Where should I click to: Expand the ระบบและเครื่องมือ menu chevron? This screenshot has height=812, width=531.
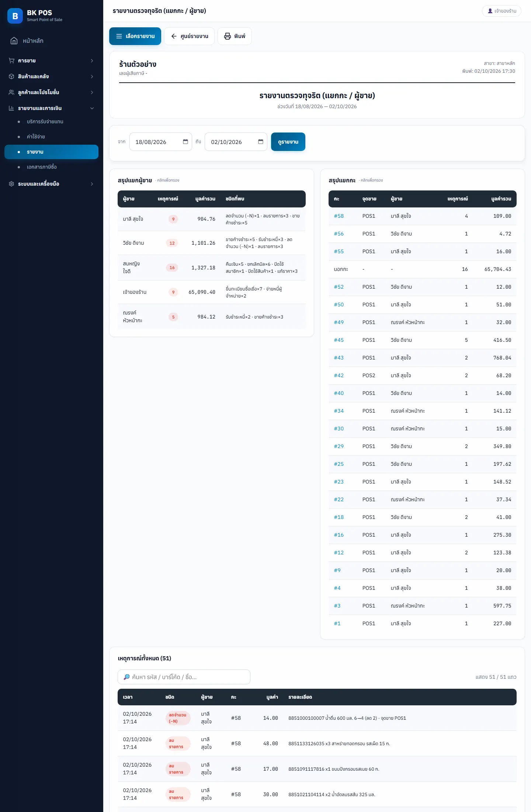point(92,184)
